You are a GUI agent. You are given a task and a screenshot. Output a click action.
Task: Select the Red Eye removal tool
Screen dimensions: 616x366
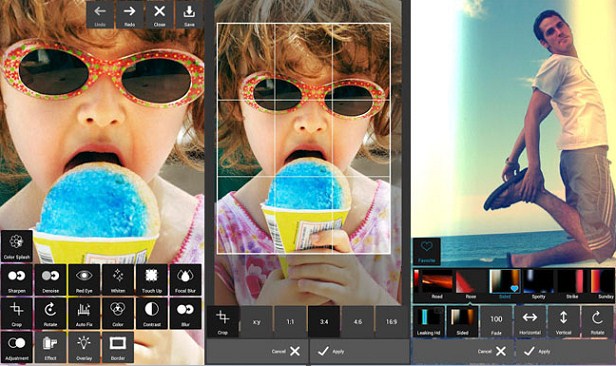[x=84, y=280]
